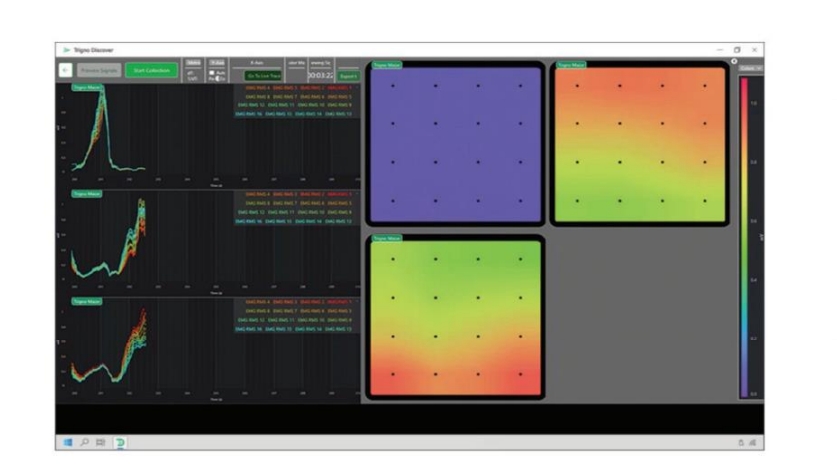
Task: Open Task View from the taskbar
Action: (100, 441)
